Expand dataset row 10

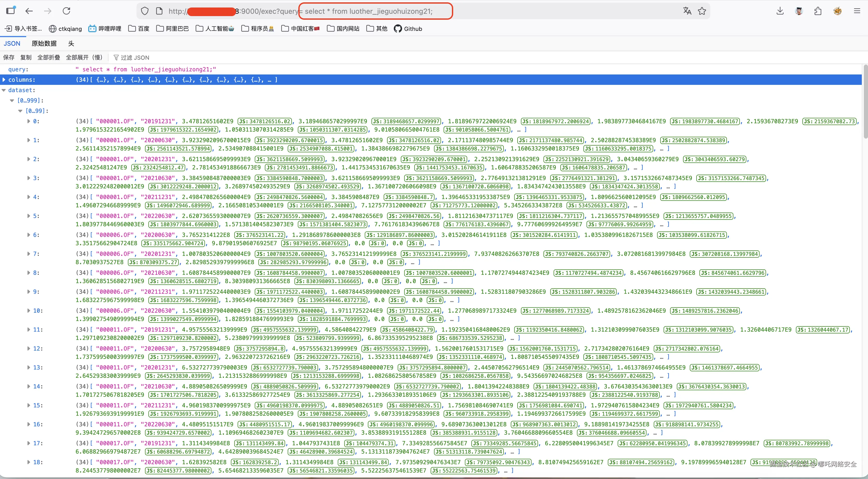29,311
